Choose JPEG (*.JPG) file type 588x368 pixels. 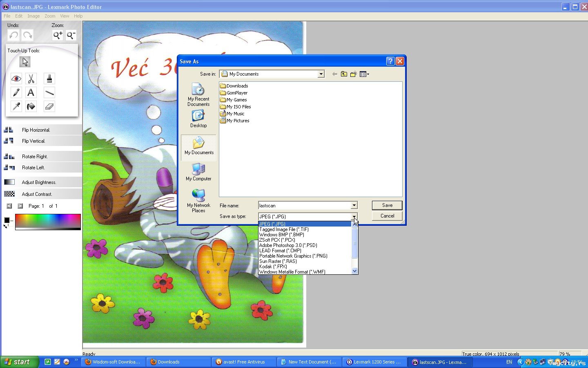tap(305, 224)
